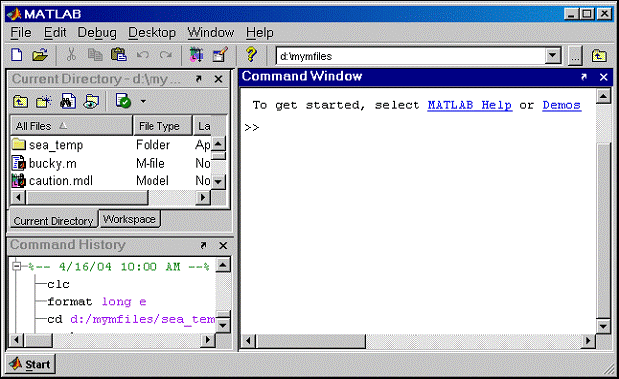Expand the directory reports dropdown arrow
Viewport: 619px width, 379px height.
(143, 101)
